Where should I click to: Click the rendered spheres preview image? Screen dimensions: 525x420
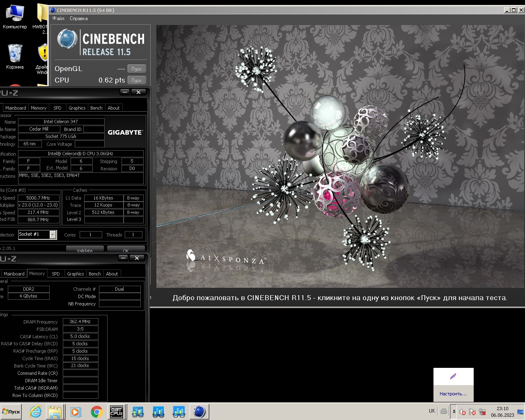[340, 156]
